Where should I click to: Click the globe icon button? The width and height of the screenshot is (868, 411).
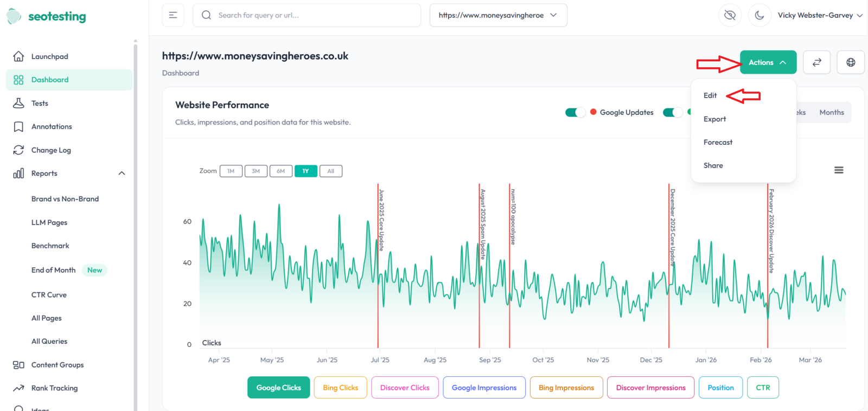point(851,62)
